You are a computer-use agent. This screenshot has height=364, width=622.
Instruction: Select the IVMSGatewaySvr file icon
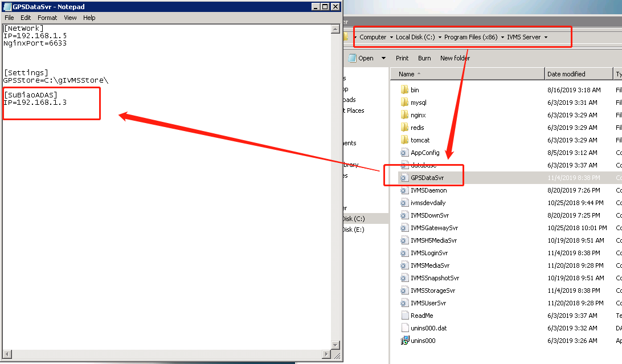(x=404, y=228)
